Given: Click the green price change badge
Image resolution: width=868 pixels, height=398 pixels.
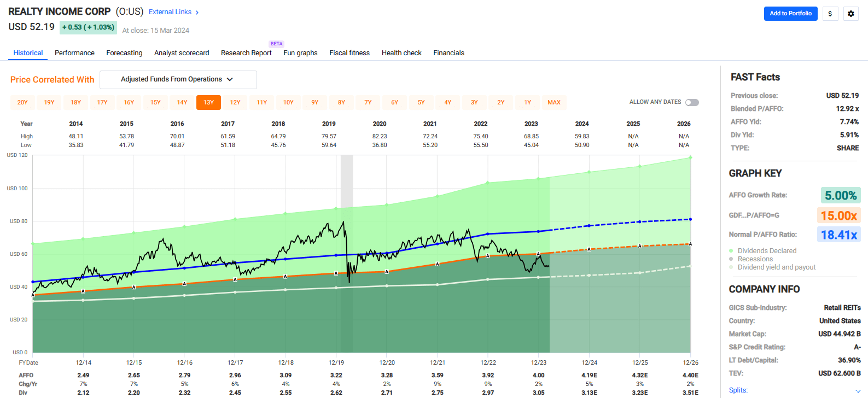Looking at the screenshot, I should click(x=88, y=27).
